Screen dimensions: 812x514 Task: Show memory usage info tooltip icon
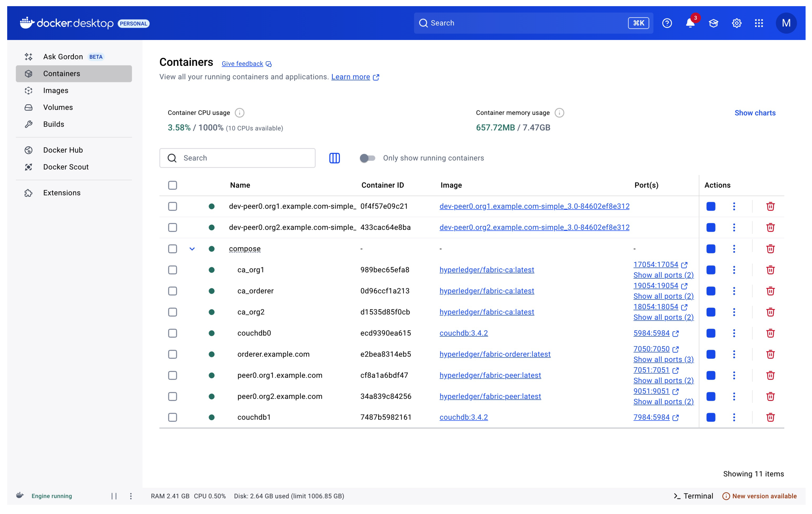click(x=559, y=113)
